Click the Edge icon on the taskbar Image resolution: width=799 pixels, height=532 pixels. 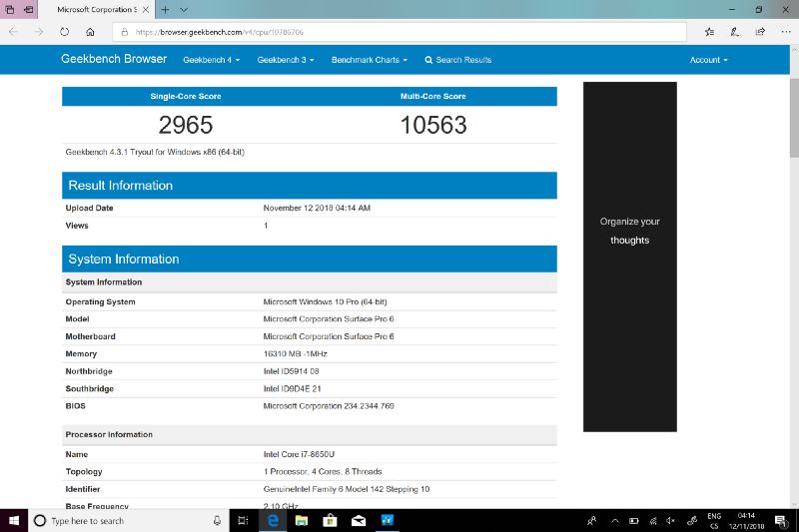pos(273,520)
